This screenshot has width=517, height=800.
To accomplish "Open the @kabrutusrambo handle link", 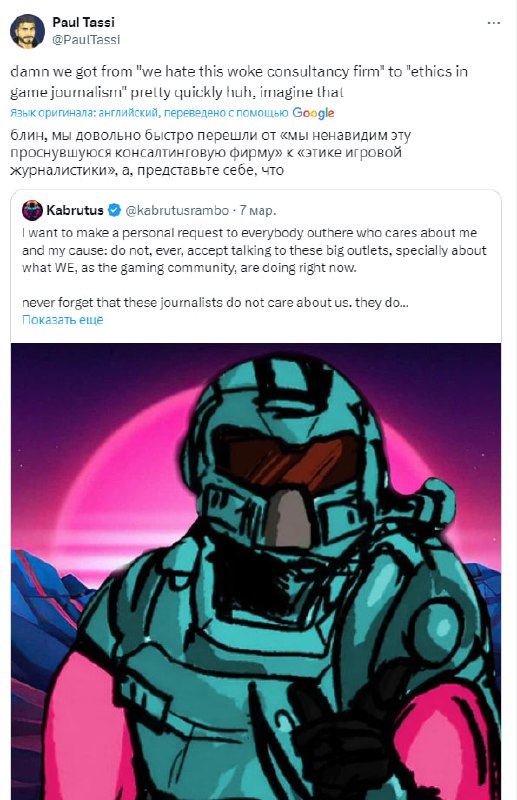I will click(177, 210).
